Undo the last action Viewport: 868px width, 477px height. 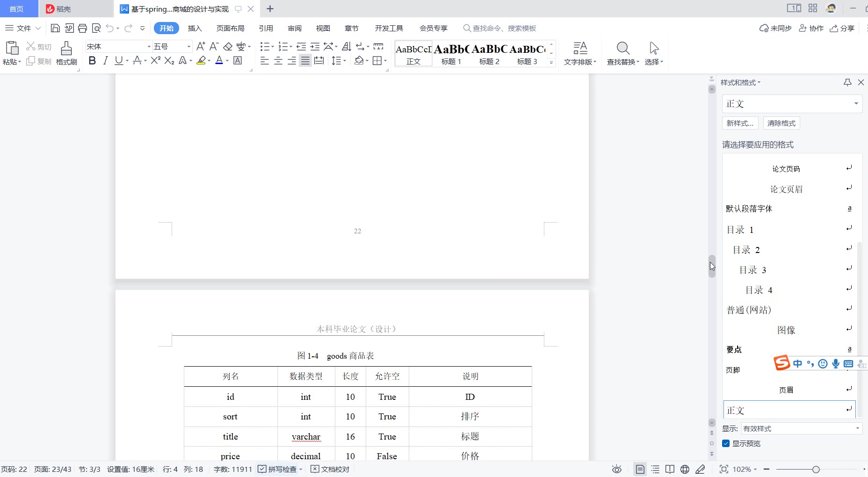(110, 29)
